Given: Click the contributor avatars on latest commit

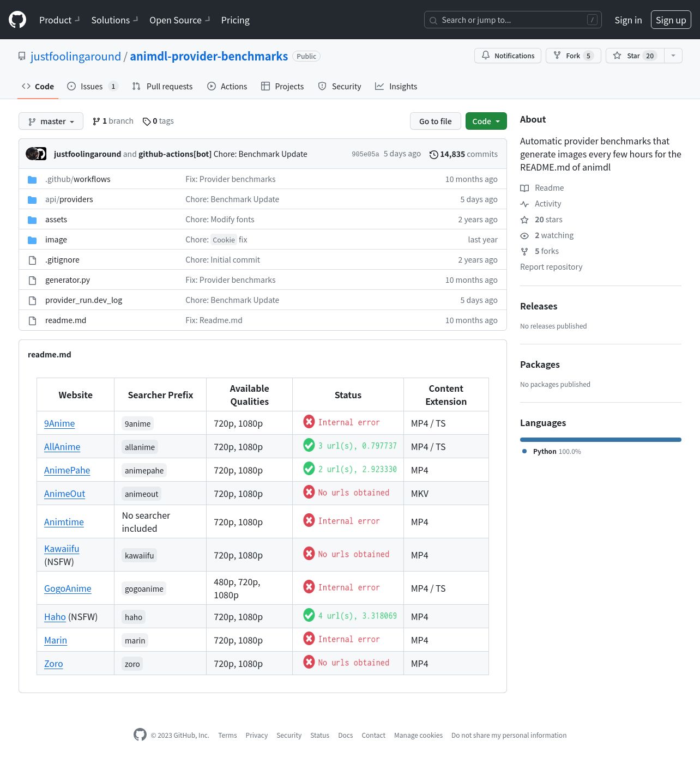Looking at the screenshot, I should [36, 154].
